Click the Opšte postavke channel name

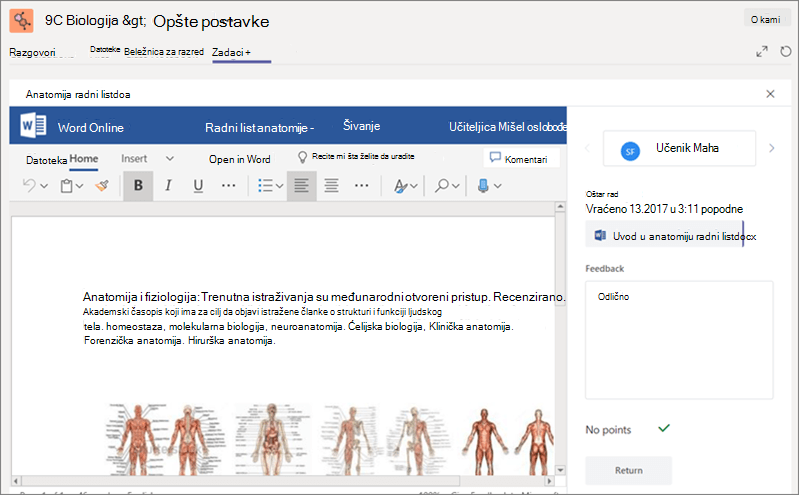[x=211, y=21]
